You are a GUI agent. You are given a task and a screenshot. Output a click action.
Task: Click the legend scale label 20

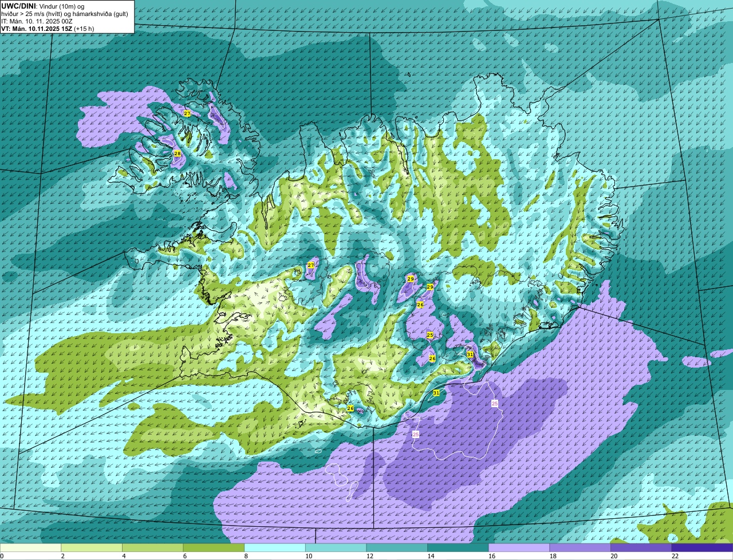pos(614,556)
